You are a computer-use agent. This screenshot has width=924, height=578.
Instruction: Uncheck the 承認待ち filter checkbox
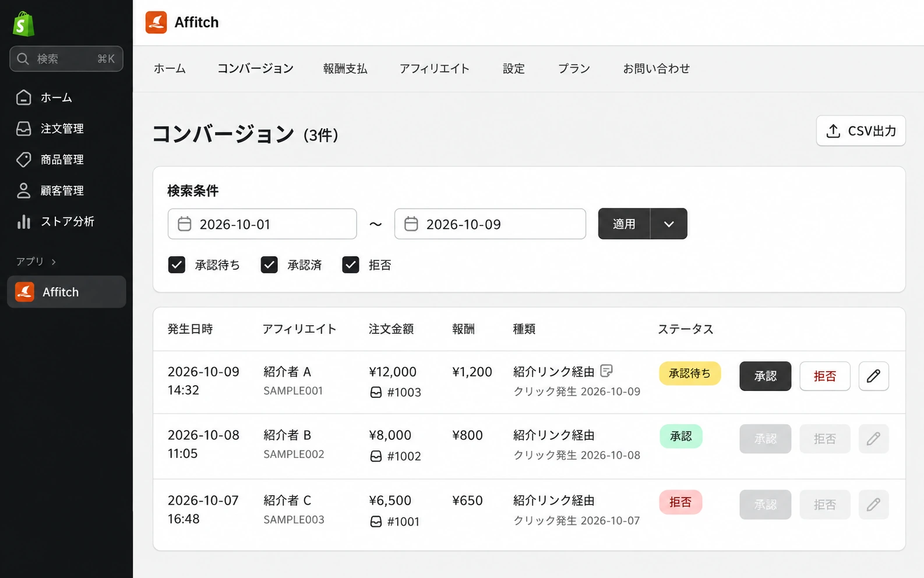[x=177, y=265]
